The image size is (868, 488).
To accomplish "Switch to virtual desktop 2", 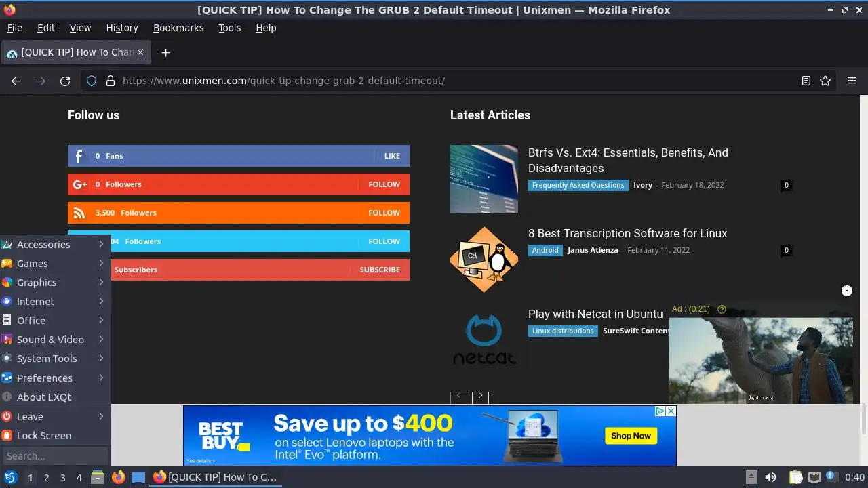I will (x=46, y=477).
